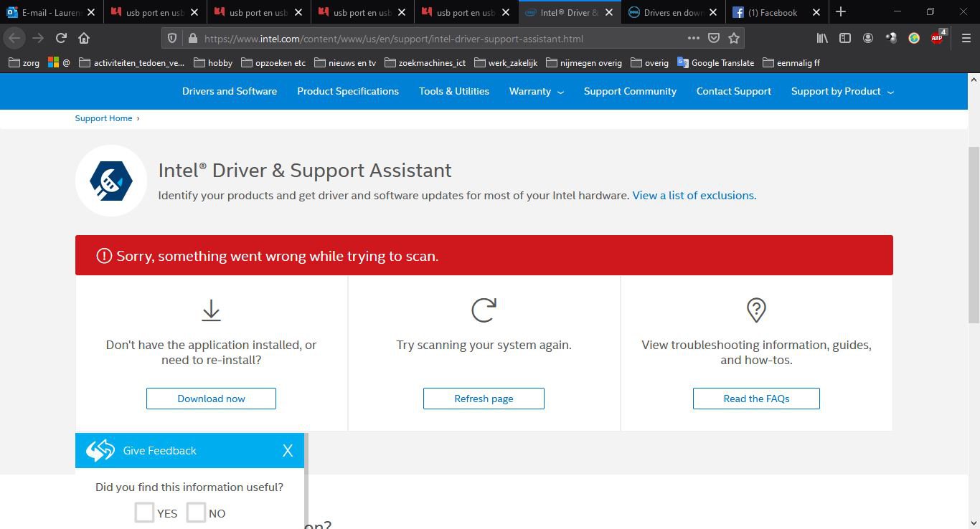
Task: Open the nieuws en tv bookmarks folder
Action: (x=345, y=62)
